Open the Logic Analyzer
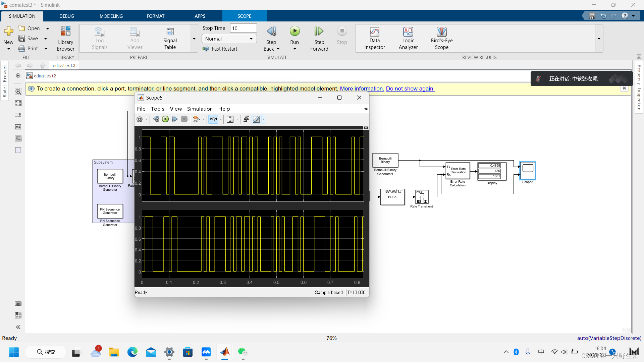Image resolution: width=644 pixels, height=362 pixels. pos(408,38)
